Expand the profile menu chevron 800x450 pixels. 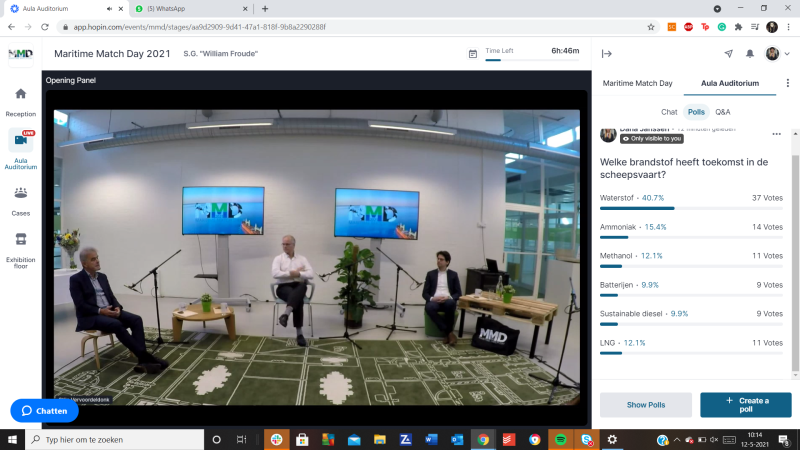click(787, 54)
